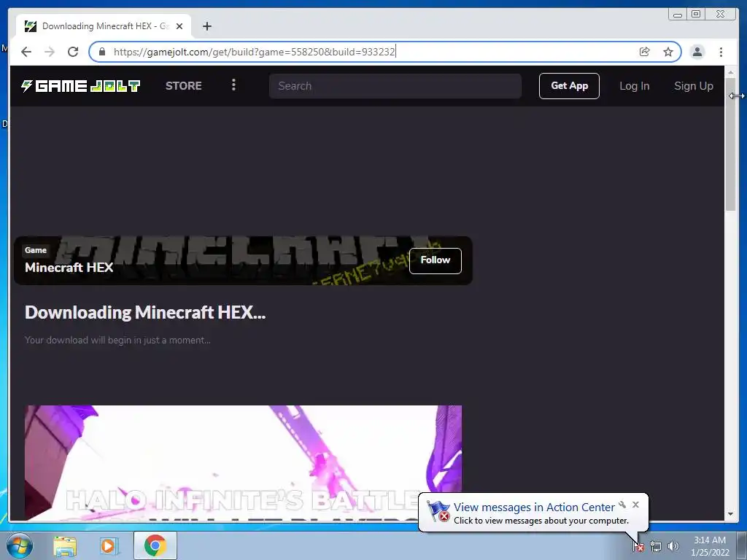Follow the Minecraft HEX game
This screenshot has width=747, height=560.
pos(435,260)
